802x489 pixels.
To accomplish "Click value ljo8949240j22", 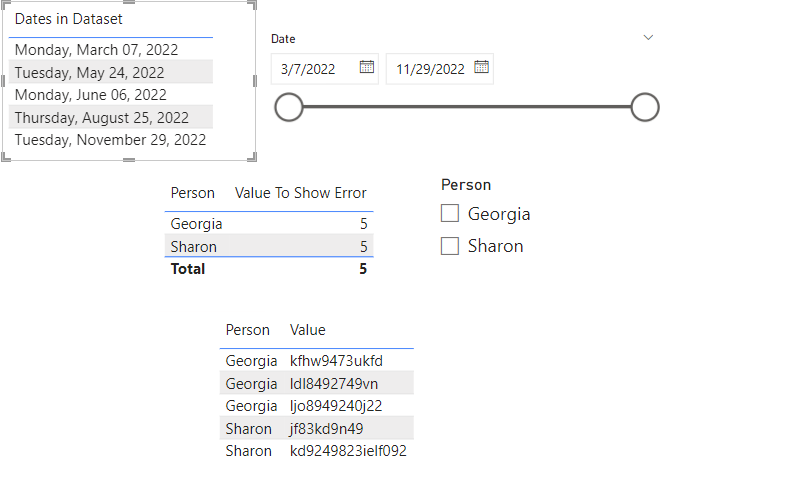I will [x=336, y=406].
